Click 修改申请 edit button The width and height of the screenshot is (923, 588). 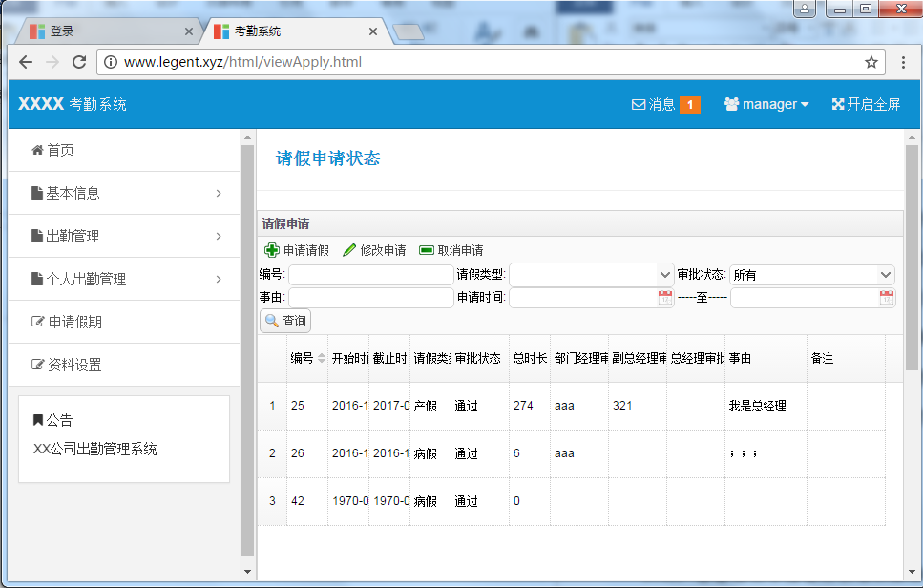[374, 250]
